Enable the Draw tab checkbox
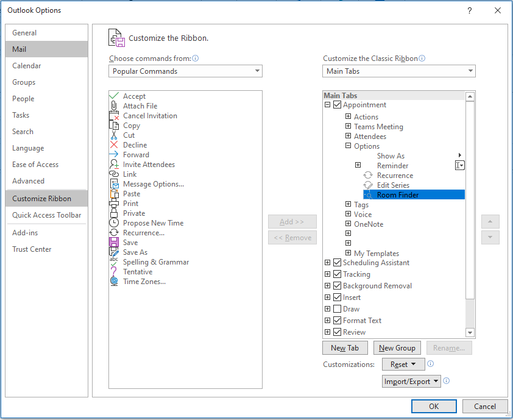The height and width of the screenshot is (420, 513). click(337, 308)
